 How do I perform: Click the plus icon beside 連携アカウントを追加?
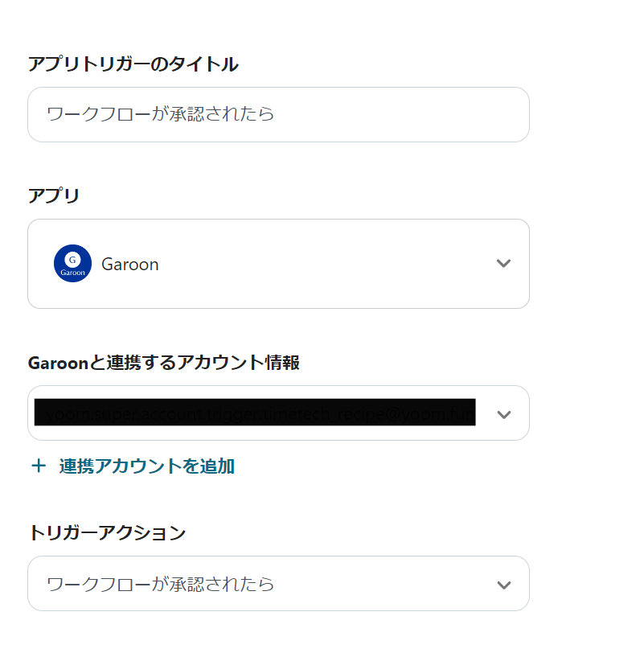[39, 466]
